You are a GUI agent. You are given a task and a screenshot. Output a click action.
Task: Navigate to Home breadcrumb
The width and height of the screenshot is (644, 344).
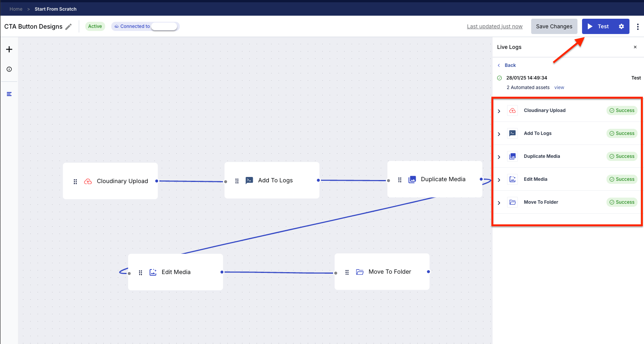click(16, 9)
